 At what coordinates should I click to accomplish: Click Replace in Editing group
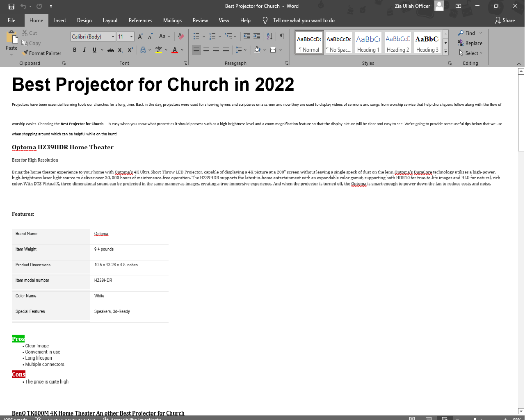point(470,43)
